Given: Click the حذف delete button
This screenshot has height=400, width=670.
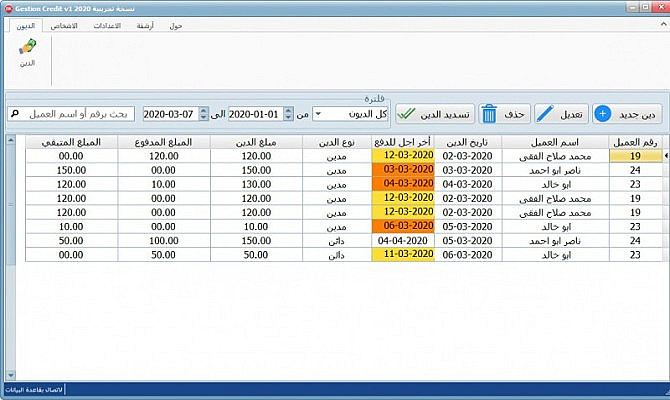Looking at the screenshot, I should (504, 114).
